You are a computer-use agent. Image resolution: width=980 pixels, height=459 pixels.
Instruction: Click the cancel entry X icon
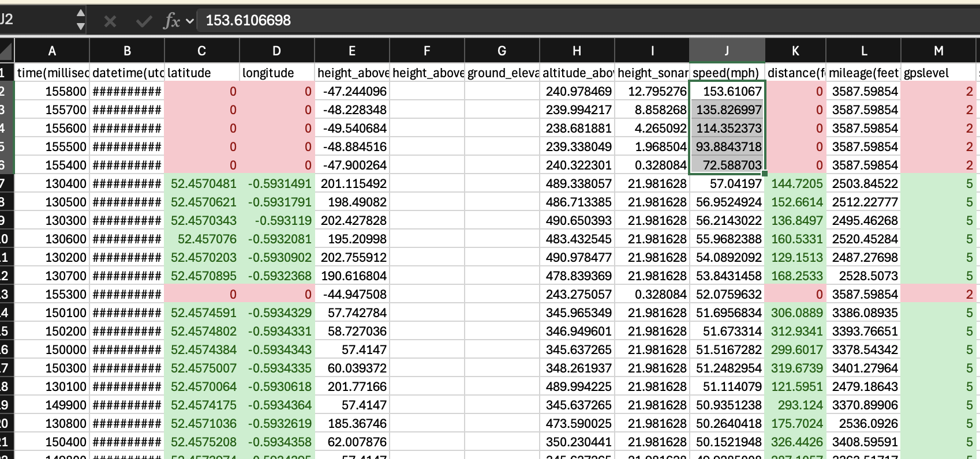click(x=110, y=21)
